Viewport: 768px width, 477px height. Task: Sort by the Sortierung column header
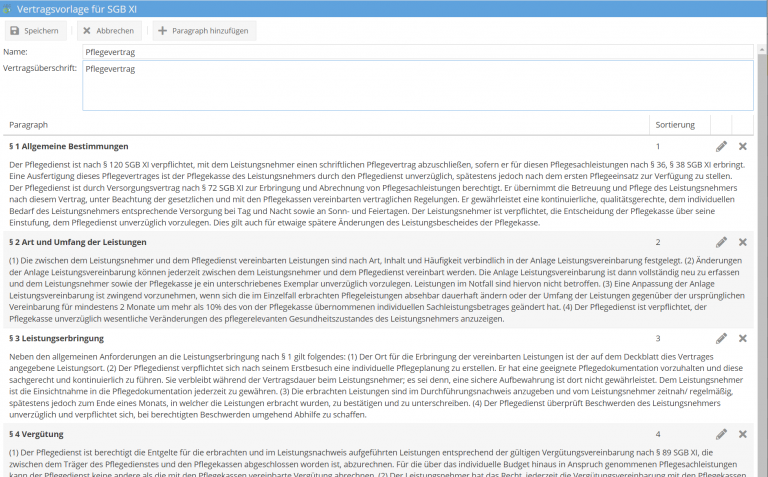[x=675, y=125]
